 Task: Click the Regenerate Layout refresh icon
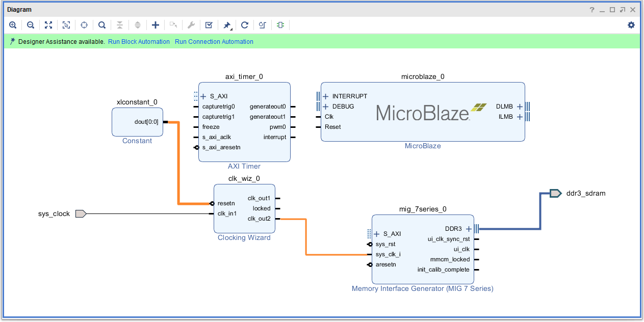click(245, 25)
